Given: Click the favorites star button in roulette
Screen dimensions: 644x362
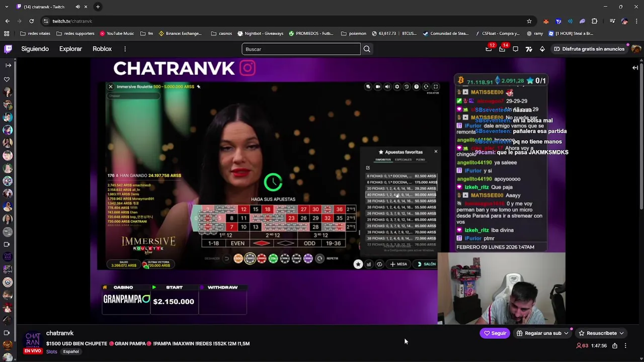Looking at the screenshot, I should (x=358, y=264).
